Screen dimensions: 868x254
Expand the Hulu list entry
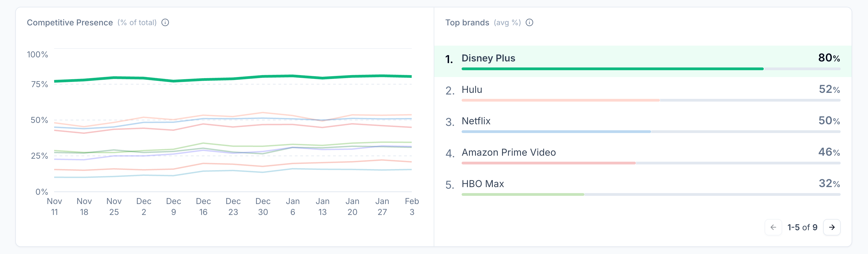tap(472, 90)
